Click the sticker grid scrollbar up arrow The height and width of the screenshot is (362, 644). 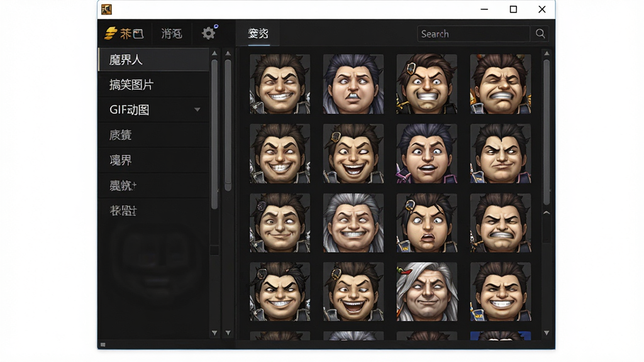(547, 53)
